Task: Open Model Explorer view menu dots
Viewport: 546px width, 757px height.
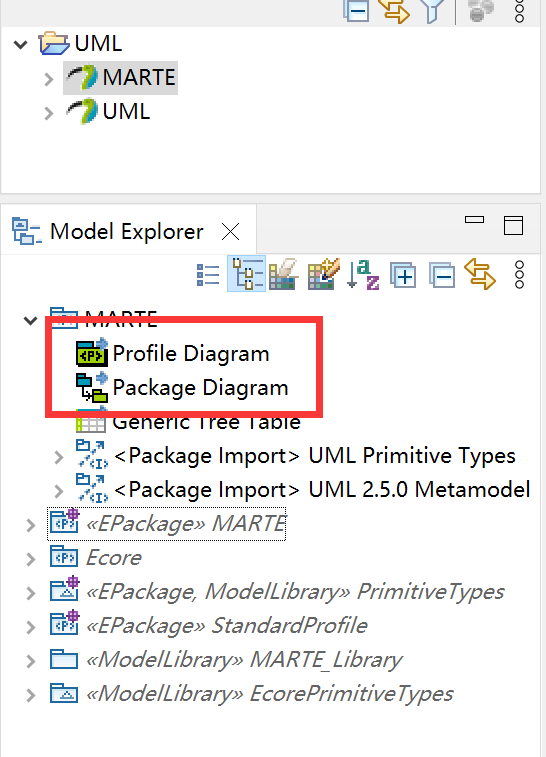Action: point(519,275)
